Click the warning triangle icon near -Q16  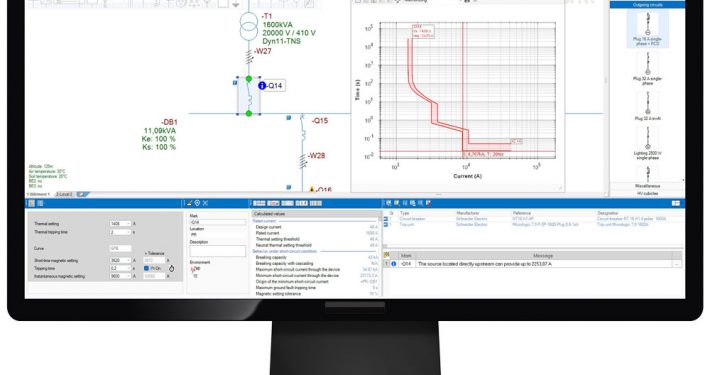pos(312,189)
